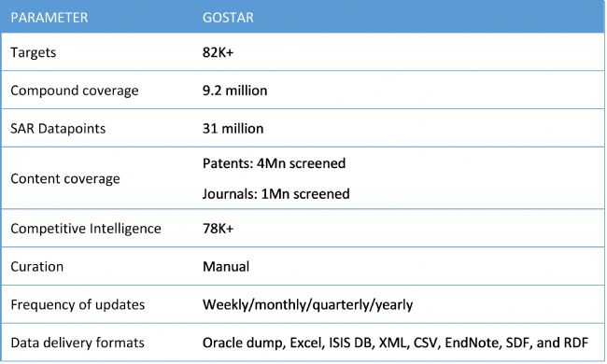607x364 pixels.
Task: Click the 9.2 million value
Action: pos(234,91)
